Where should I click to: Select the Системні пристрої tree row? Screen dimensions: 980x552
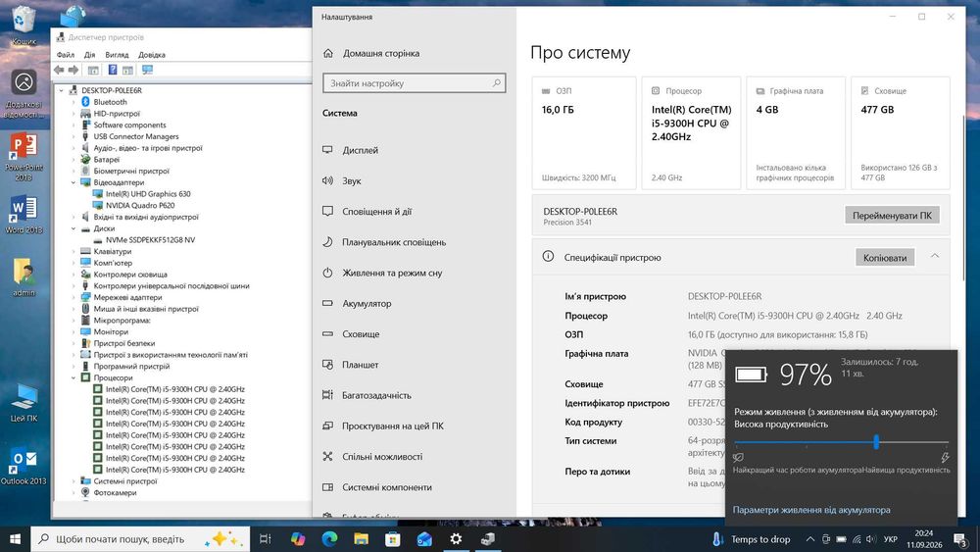coord(125,481)
